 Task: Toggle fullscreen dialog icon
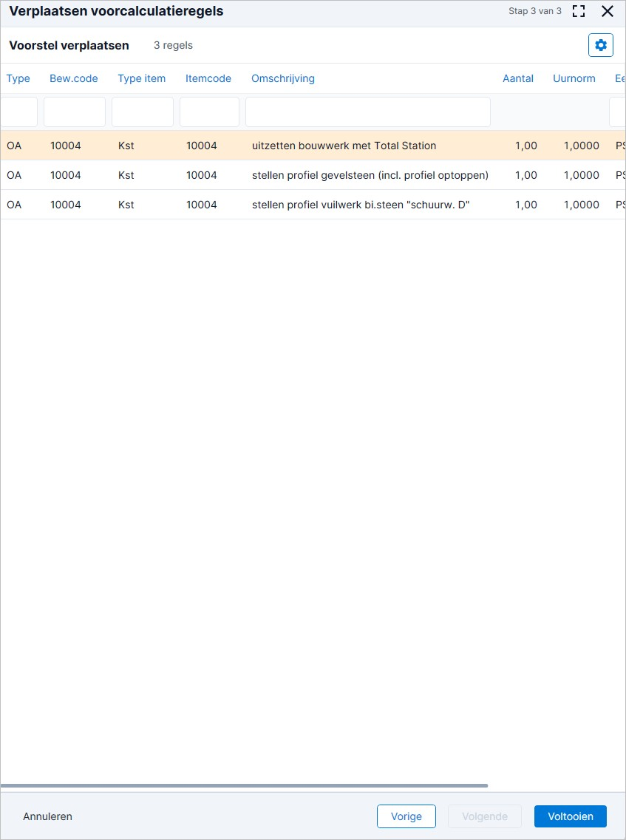tap(578, 11)
